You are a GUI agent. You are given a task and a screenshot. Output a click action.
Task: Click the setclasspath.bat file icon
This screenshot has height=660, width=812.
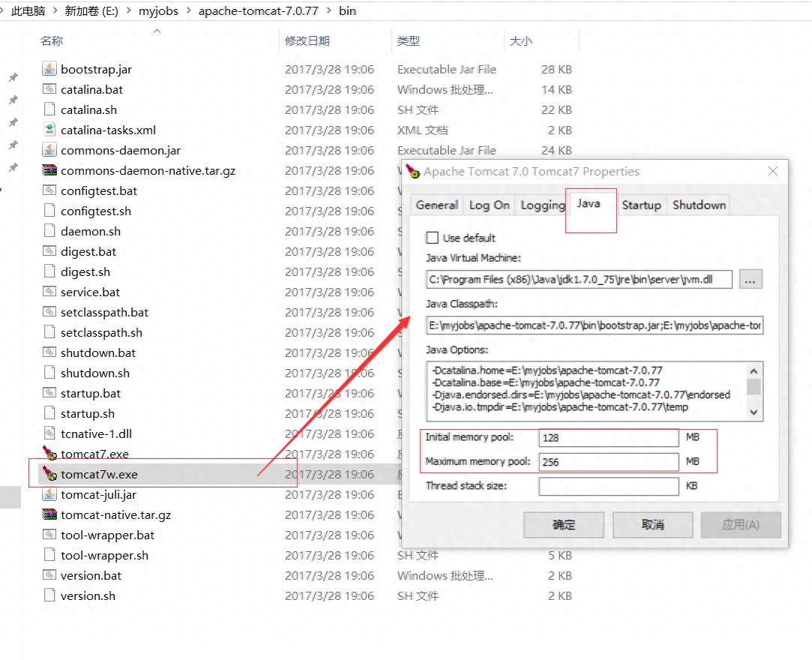coord(49,311)
